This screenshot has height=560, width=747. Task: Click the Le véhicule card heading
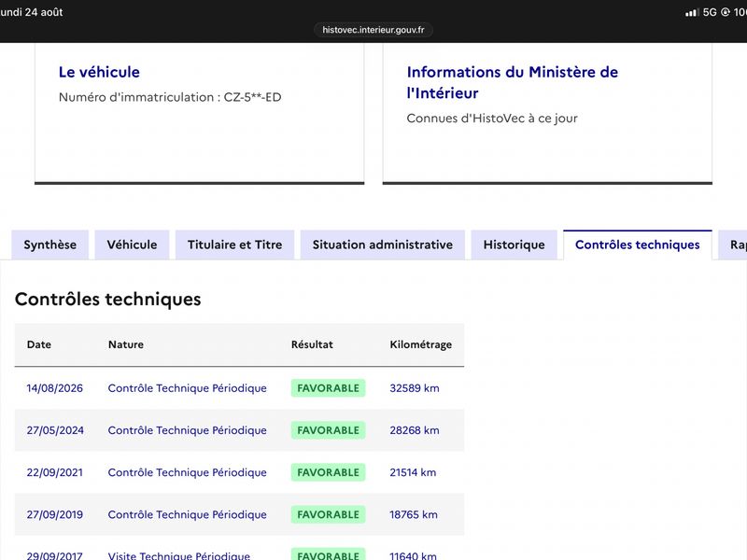click(99, 72)
